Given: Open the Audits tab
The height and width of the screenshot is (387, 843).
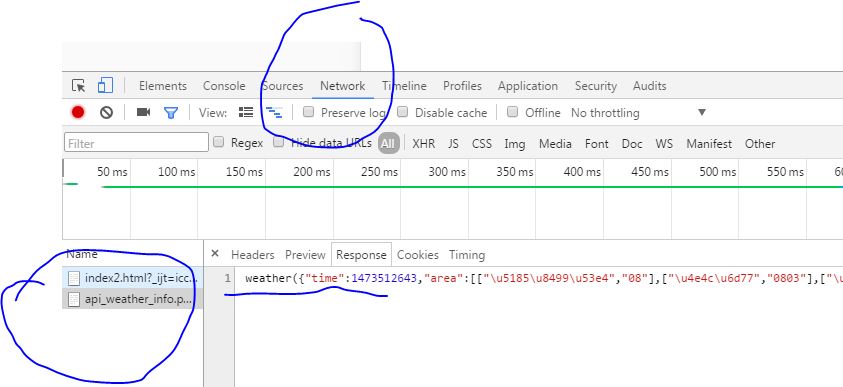Looking at the screenshot, I should coord(649,86).
